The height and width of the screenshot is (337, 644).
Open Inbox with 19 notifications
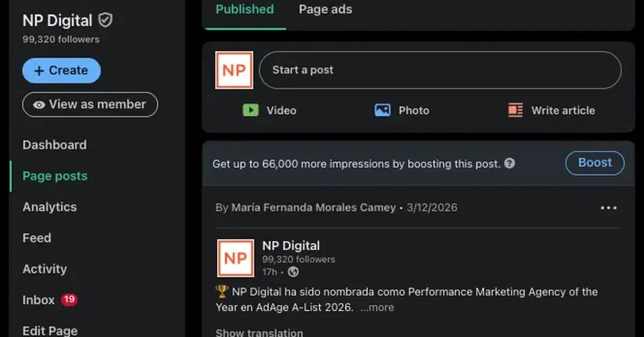pos(38,300)
